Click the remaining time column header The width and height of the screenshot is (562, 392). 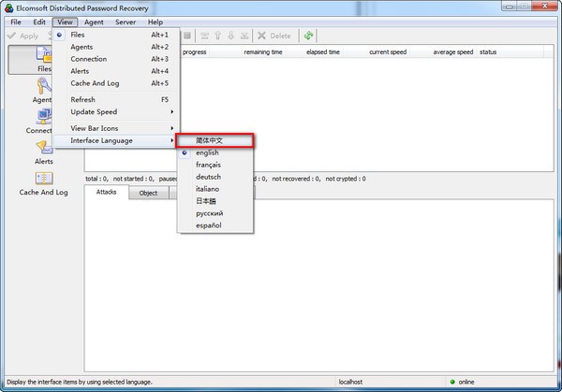coord(263,52)
